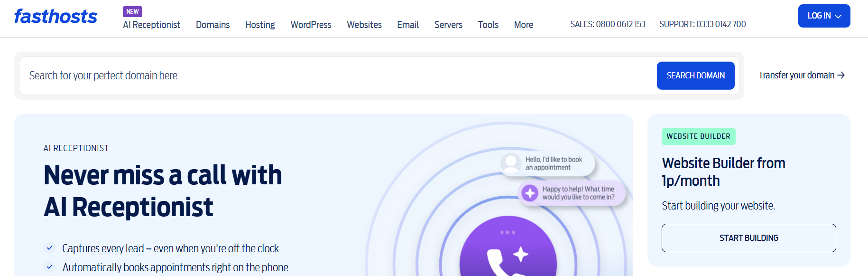Image resolution: width=868 pixels, height=276 pixels.
Task: Click the START BUILDING button
Action: coord(749,238)
